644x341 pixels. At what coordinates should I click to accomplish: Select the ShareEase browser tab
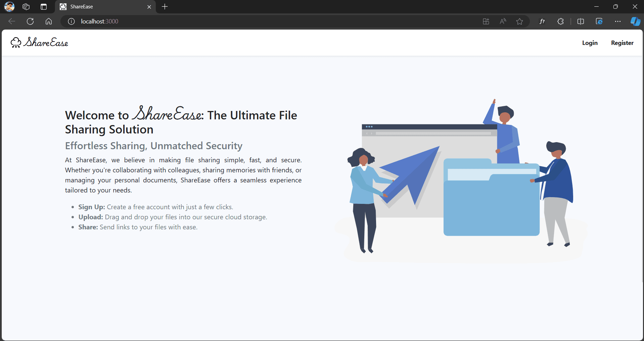[101, 7]
